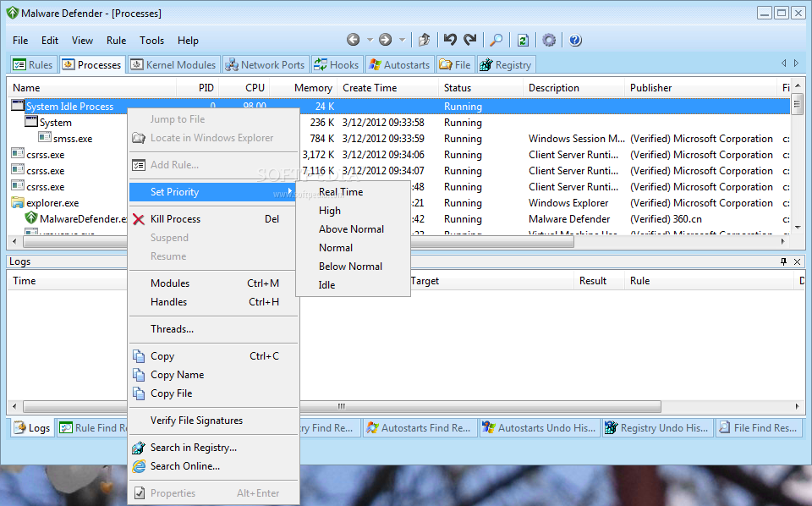The width and height of the screenshot is (812, 506).
Task: Click the Copy icon in context menu
Action: tap(139, 356)
